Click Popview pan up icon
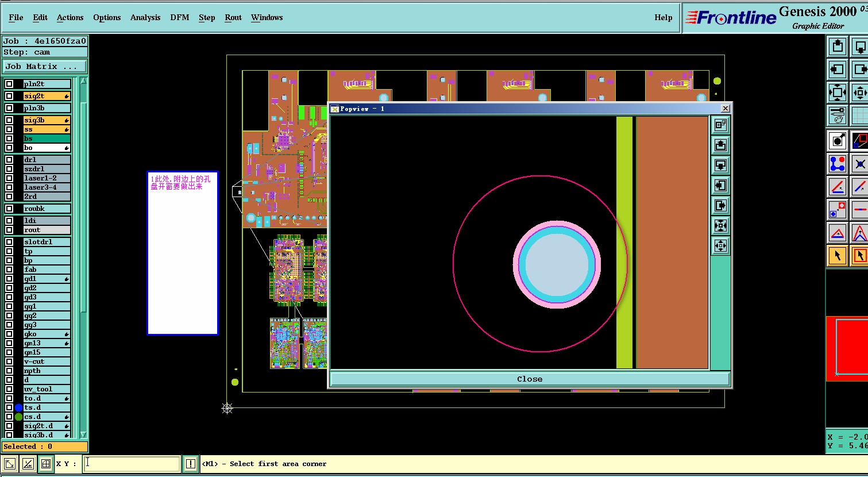Image resolution: width=868 pixels, height=477 pixels. click(720, 145)
